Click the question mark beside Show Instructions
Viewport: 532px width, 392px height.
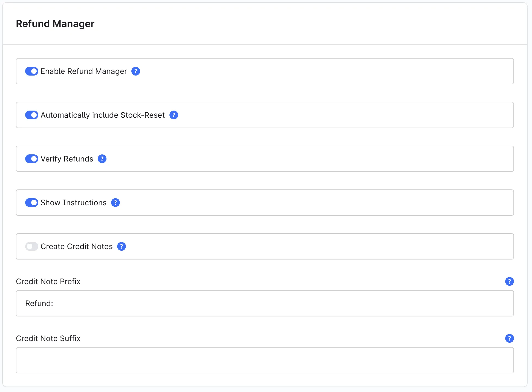click(115, 203)
